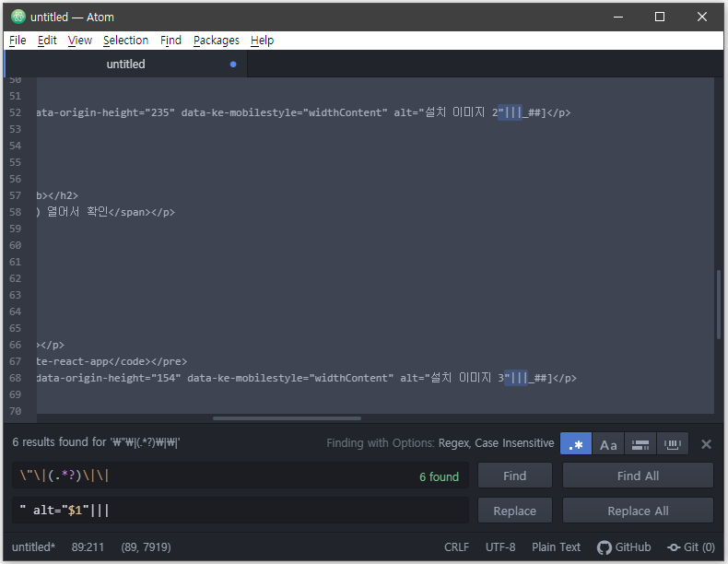Click line number 66 in gutter
Image resolution: width=728 pixels, height=564 pixels.
coord(16,345)
